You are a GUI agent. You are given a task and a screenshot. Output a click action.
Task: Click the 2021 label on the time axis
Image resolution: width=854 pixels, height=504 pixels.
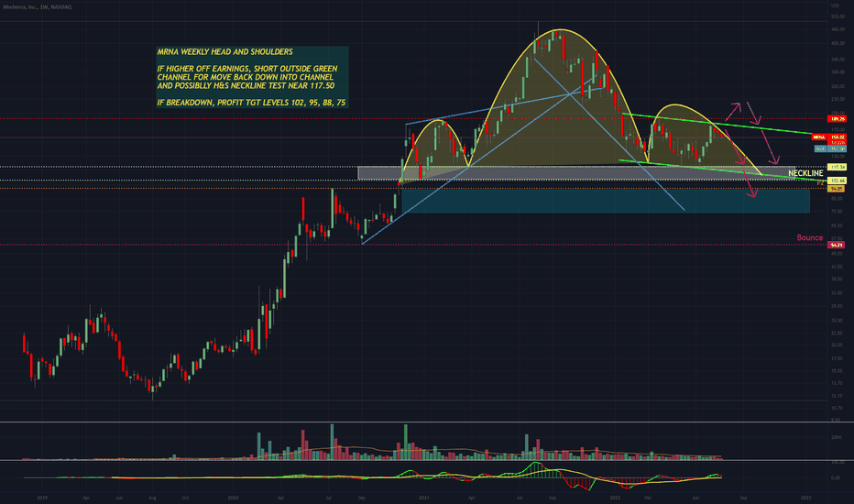(x=425, y=498)
